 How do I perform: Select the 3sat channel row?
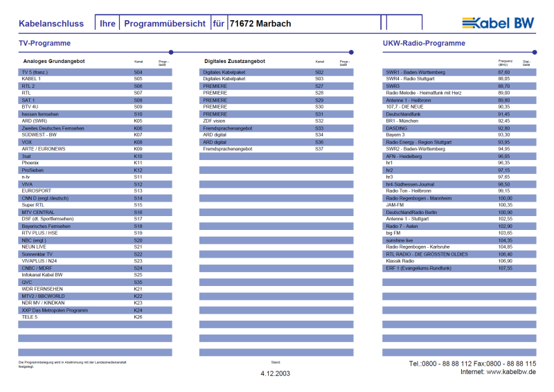click(95, 157)
